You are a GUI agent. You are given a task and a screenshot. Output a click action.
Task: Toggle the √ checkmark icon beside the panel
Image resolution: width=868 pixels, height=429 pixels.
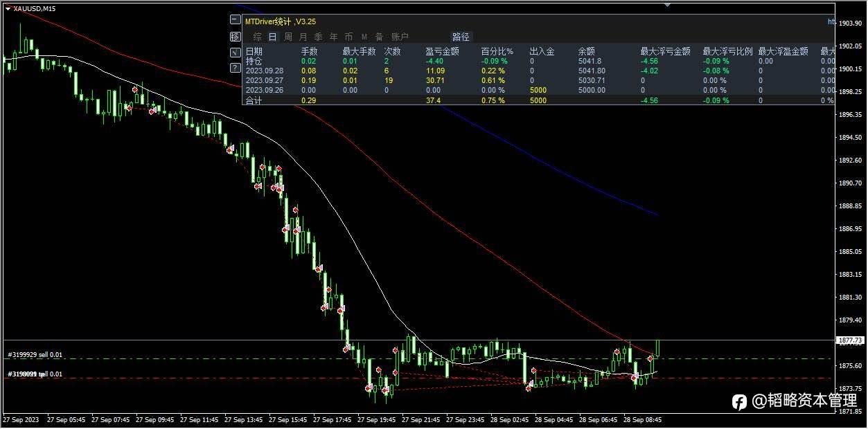[235, 51]
